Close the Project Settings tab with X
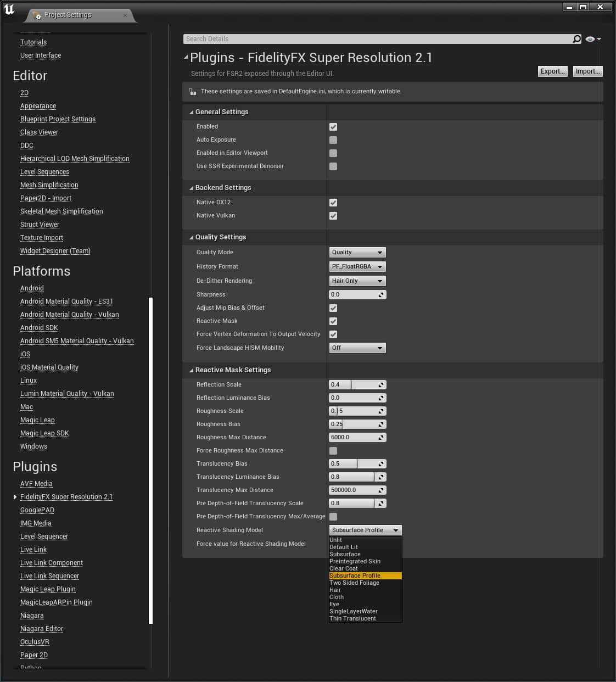This screenshot has width=616, height=682. click(x=125, y=15)
